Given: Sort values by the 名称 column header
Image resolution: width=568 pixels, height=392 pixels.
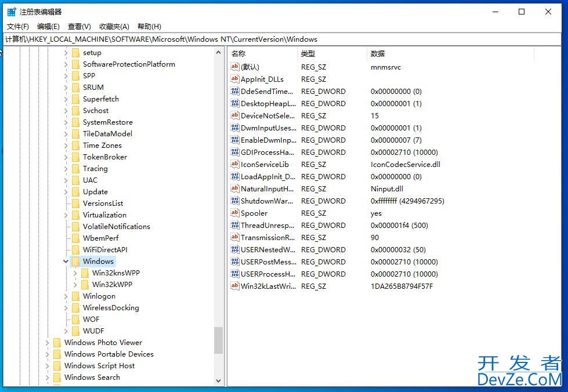Looking at the screenshot, I should (x=238, y=53).
